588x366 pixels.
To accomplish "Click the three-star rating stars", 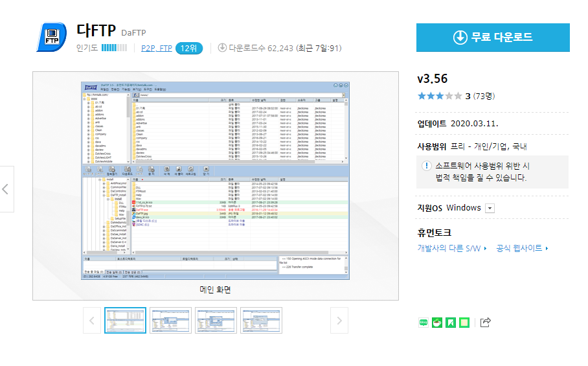I will (x=440, y=96).
